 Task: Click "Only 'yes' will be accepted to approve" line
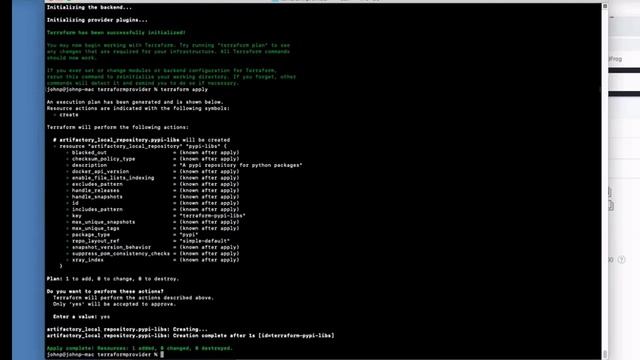114,304
